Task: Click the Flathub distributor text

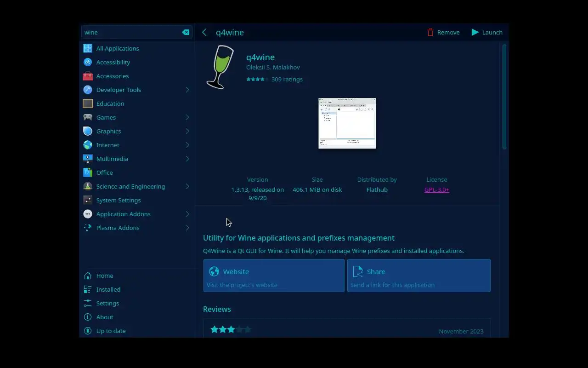Action: point(377,190)
